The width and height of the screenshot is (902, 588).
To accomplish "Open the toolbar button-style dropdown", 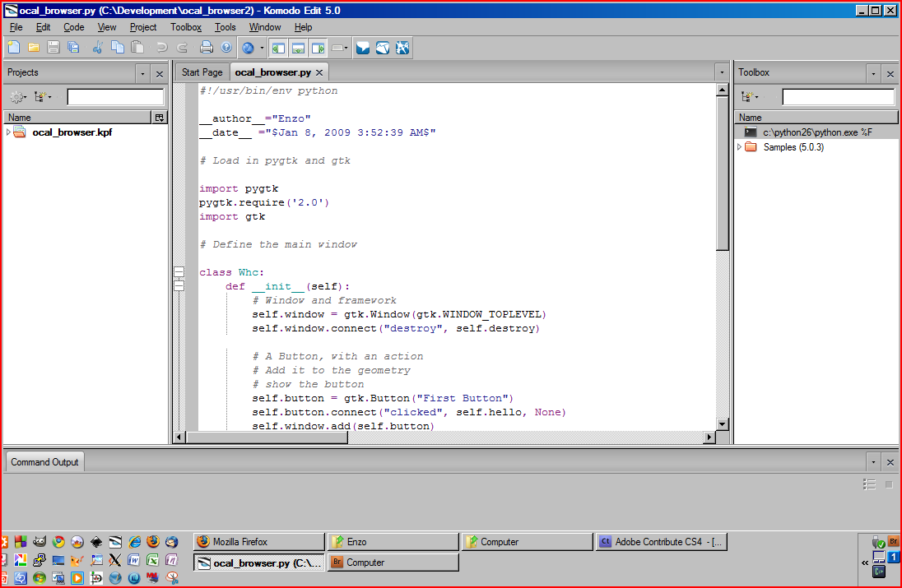I will coord(339,48).
